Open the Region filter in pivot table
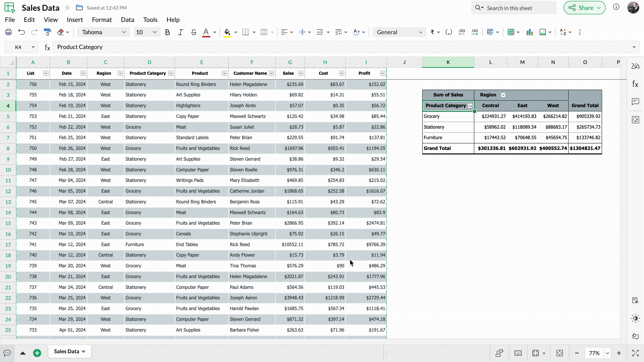 tap(503, 95)
